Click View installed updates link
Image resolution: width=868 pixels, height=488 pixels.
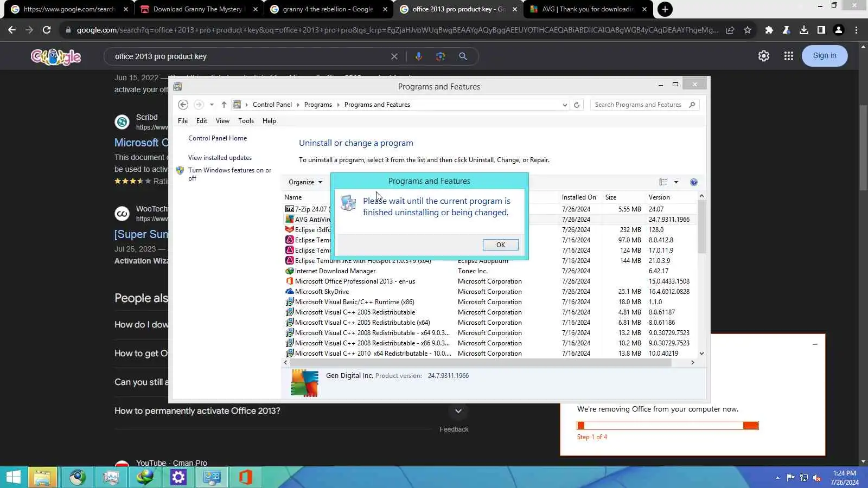[220, 158]
